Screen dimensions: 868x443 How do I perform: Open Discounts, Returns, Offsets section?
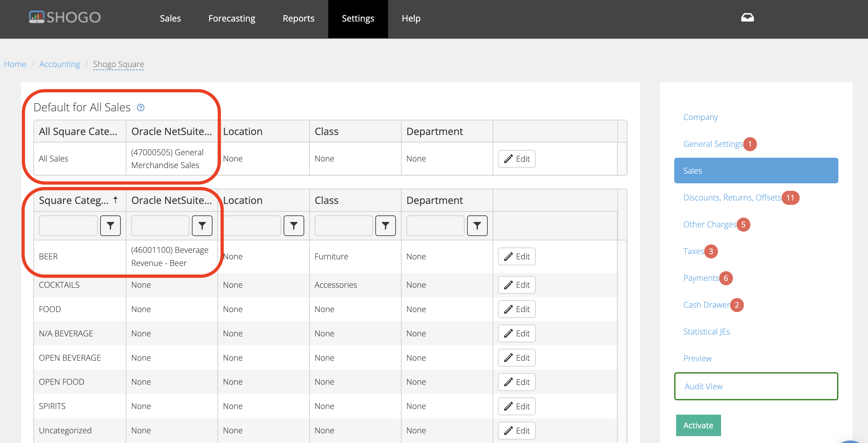(732, 198)
